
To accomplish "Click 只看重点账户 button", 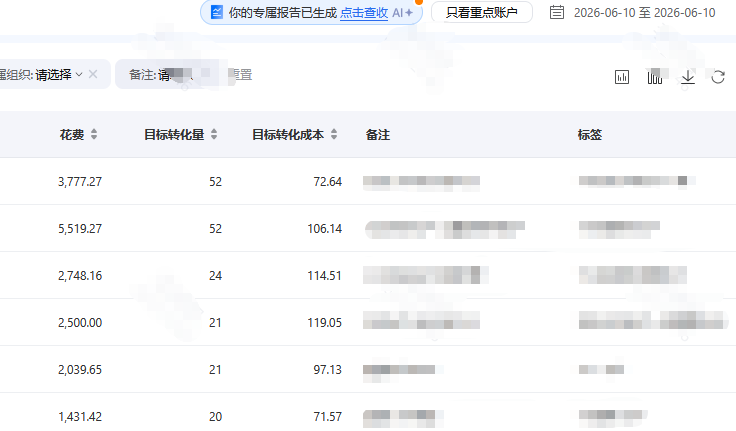I will pos(482,12).
